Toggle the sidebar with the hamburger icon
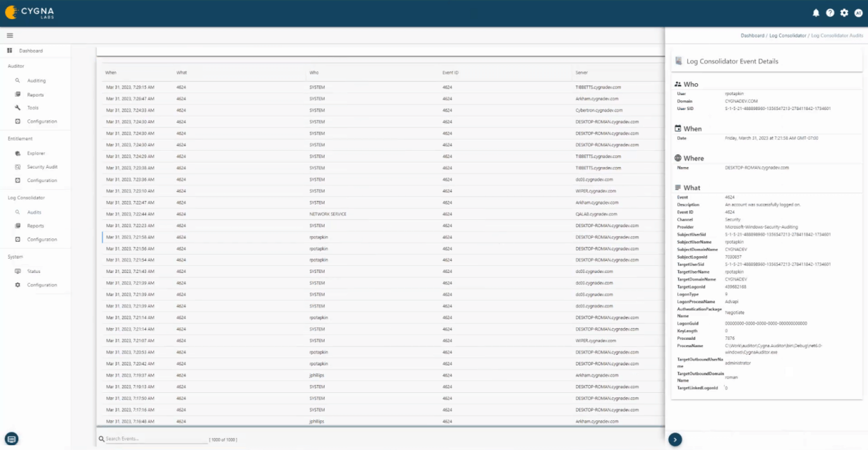868x450 pixels. coord(10,35)
